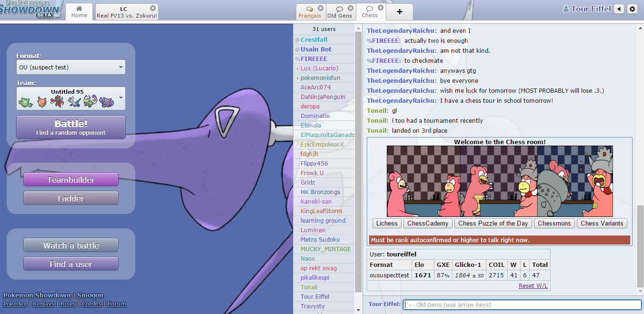
Task: Close the Old Gens chat tab
Action: click(x=351, y=8)
